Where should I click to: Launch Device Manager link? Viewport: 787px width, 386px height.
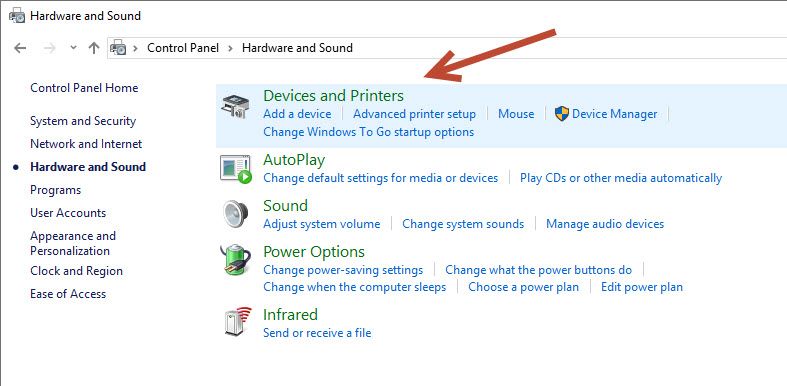point(614,114)
